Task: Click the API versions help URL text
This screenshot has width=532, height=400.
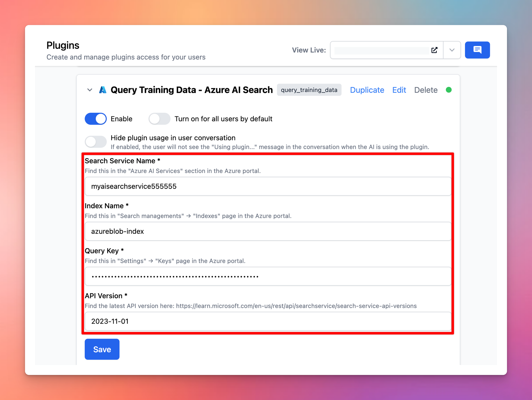Action: click(296, 306)
